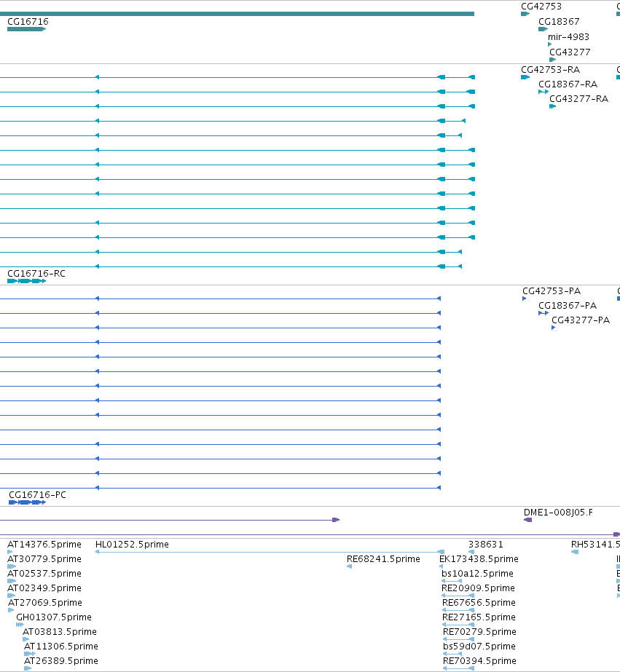Select the RE20909.5prime EST label
The image size is (620, 672).
click(478, 588)
